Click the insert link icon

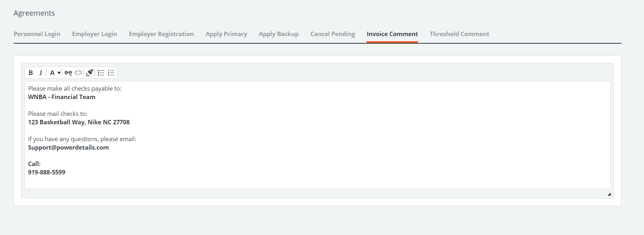tap(68, 73)
